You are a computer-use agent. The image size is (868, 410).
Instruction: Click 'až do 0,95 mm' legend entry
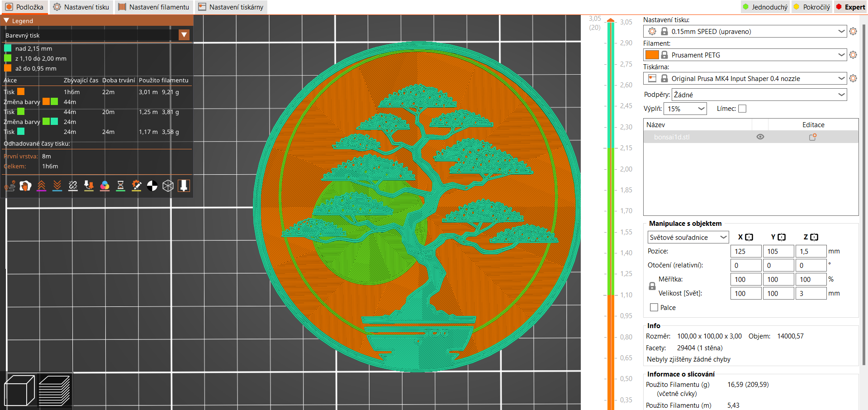click(36, 68)
